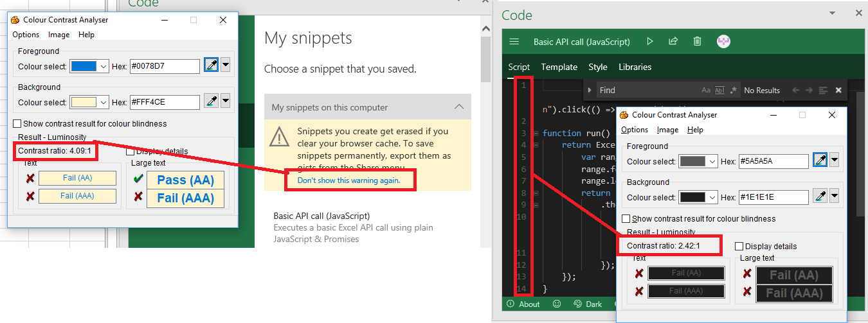Click the blue Fail (AAA) large text result
The width and height of the screenshot is (868, 323).
(x=185, y=198)
